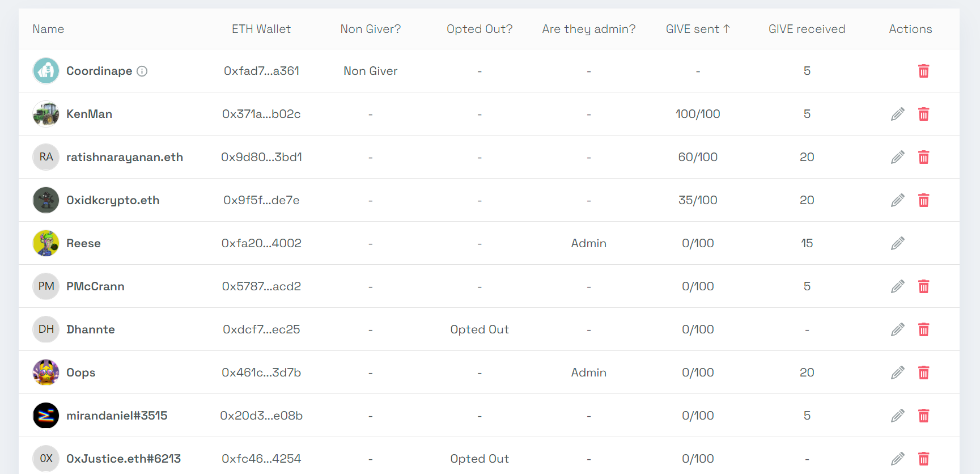Screen dimensions: 980x474
Task: Open edit pencil for 0xidkcrypto.eth
Action: tap(897, 200)
